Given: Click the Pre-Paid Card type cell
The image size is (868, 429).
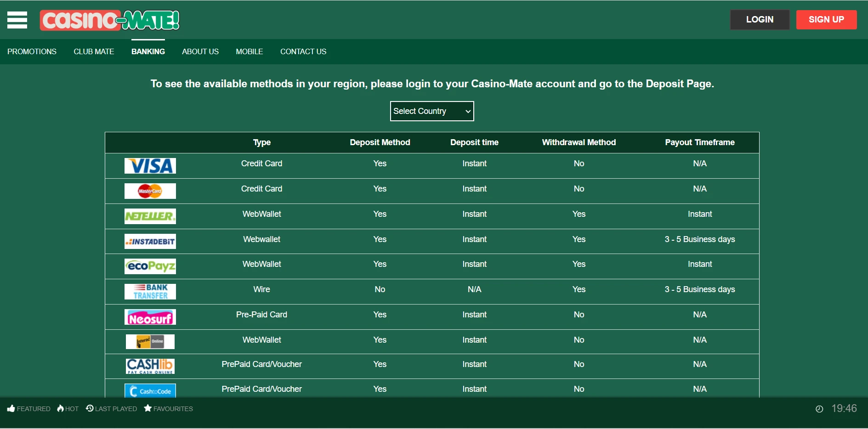Looking at the screenshot, I should click(262, 315).
